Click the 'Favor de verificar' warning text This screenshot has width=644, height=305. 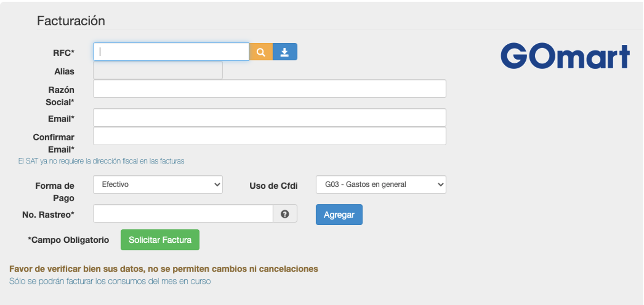coord(163,269)
